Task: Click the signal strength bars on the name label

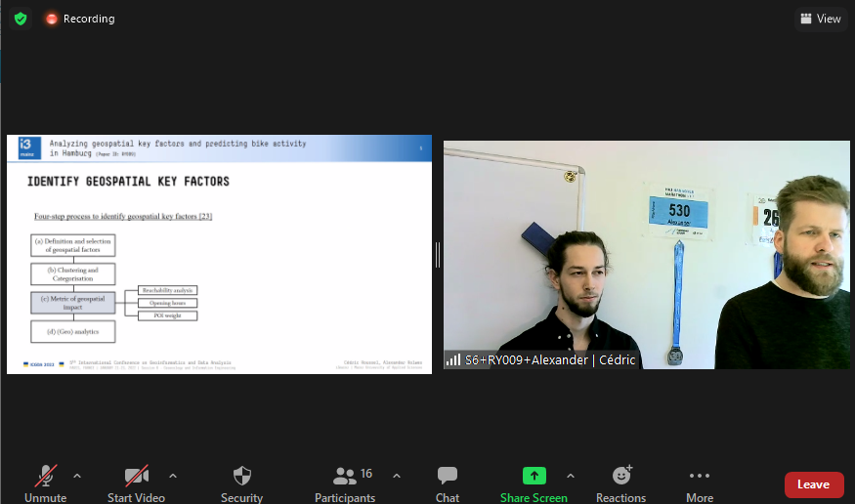Action: 453,359
